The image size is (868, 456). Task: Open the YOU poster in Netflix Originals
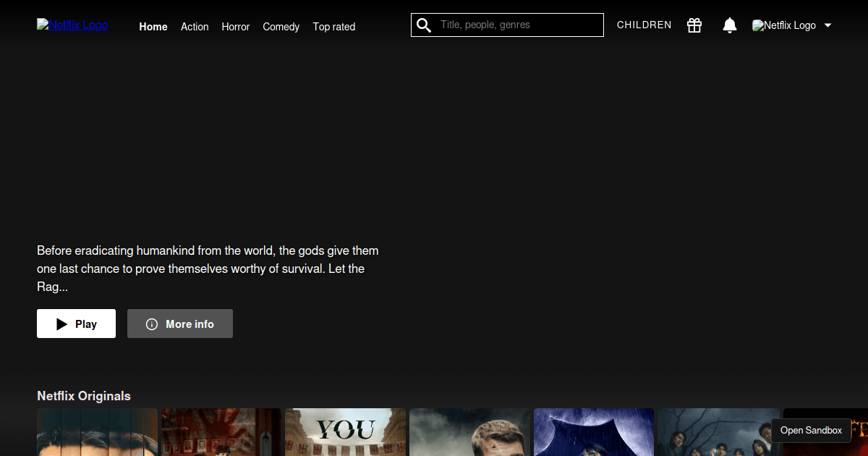(345, 432)
